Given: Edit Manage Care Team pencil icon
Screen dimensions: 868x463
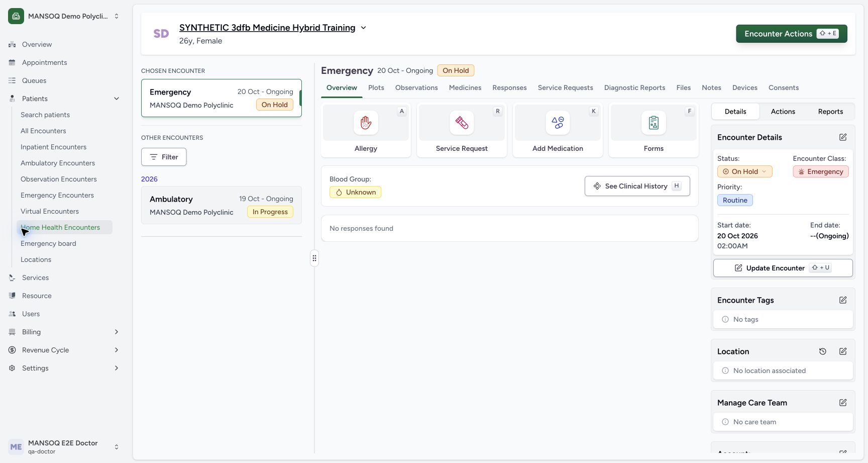Looking at the screenshot, I should coord(843,403).
